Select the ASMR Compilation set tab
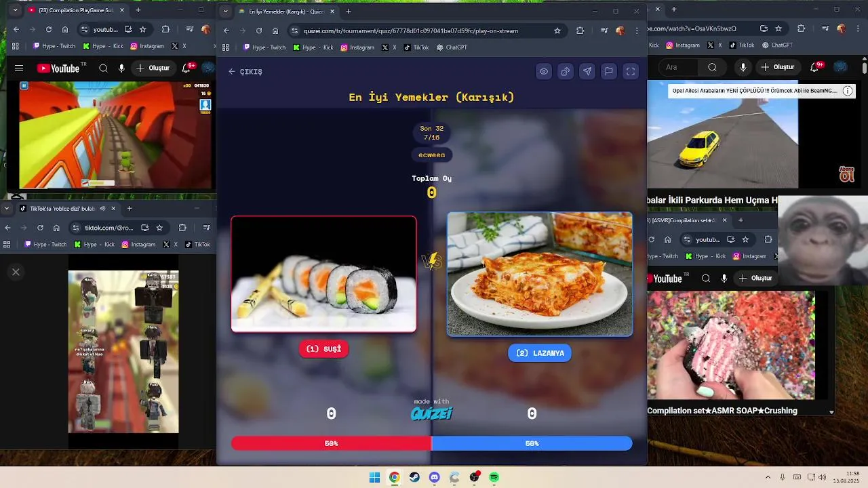The height and width of the screenshot is (488, 868). (688, 220)
